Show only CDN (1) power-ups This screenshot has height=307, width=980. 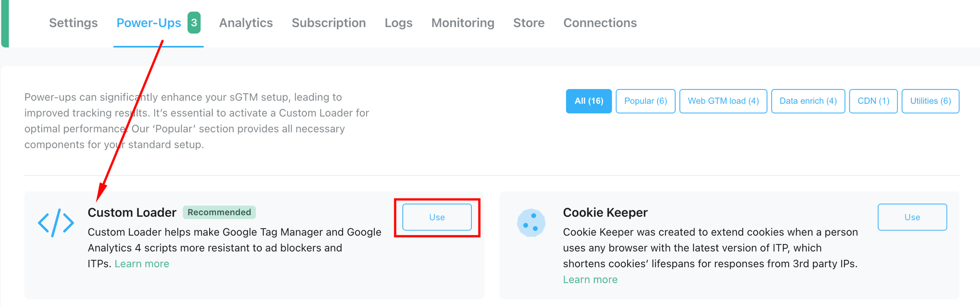[x=873, y=101]
